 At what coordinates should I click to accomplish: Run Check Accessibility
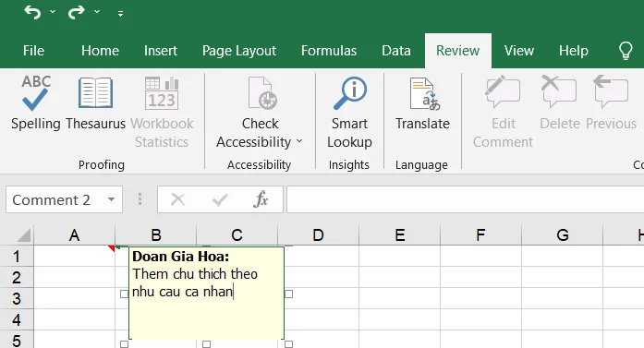click(260, 111)
